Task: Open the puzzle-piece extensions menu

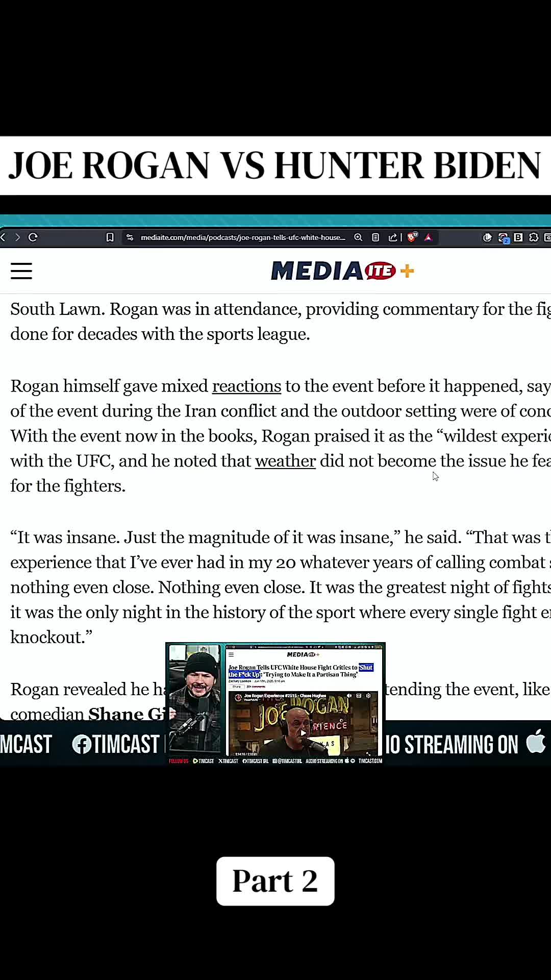Action: pyautogui.click(x=534, y=237)
